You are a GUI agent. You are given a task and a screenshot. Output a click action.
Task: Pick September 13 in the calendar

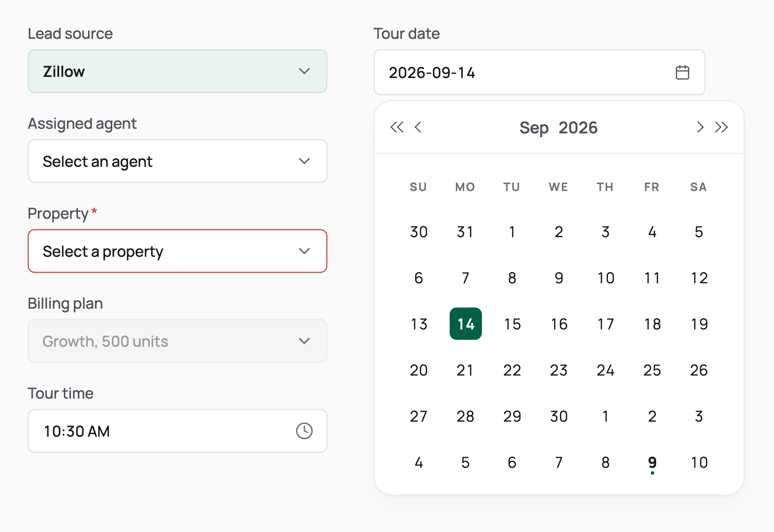(419, 324)
